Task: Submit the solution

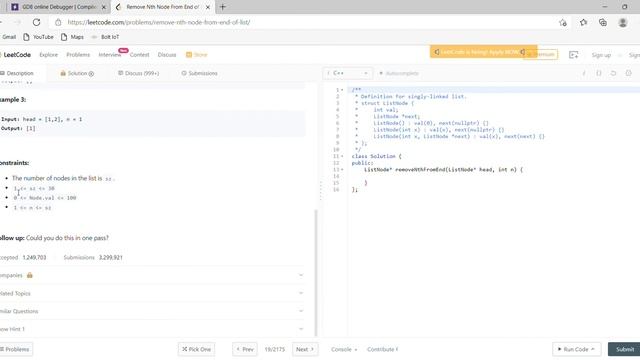Action: click(x=624, y=349)
